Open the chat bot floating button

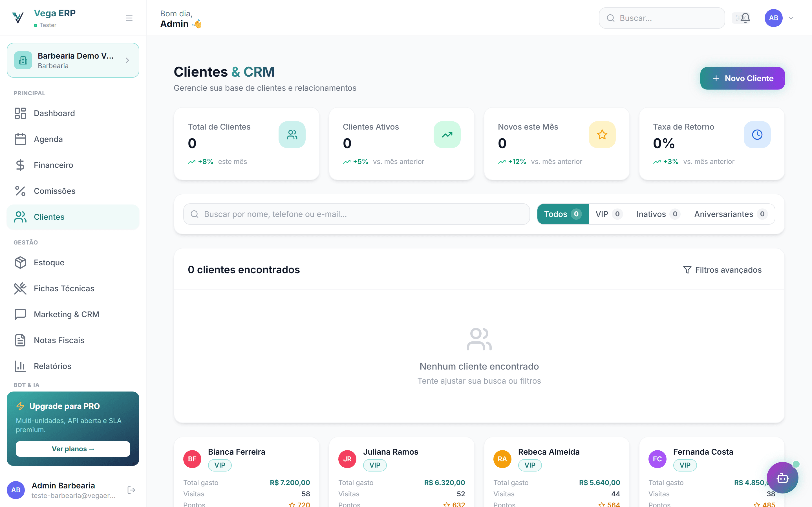(x=782, y=477)
